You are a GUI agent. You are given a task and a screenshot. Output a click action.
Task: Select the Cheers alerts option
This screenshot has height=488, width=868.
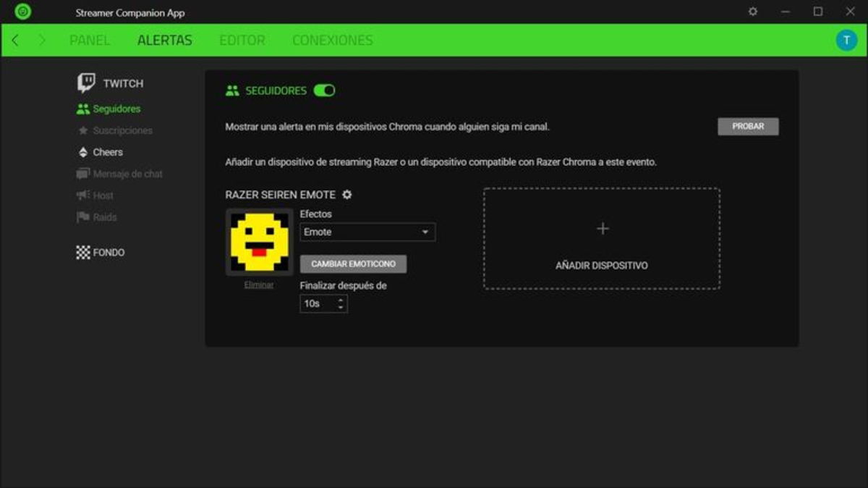click(106, 152)
